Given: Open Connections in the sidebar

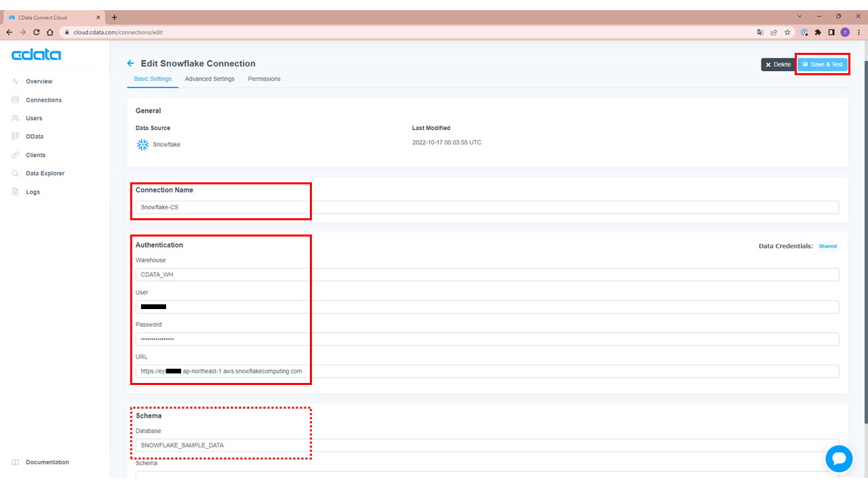Looking at the screenshot, I should pos(43,100).
